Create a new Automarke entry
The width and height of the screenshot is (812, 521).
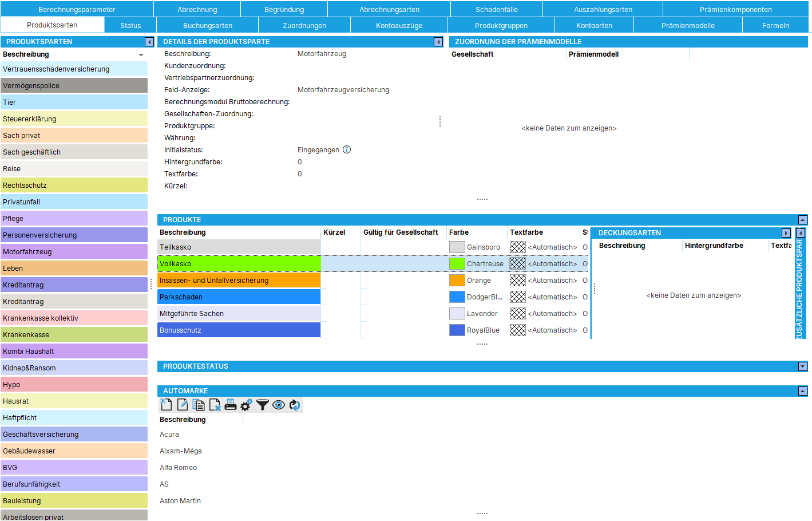[165, 405]
